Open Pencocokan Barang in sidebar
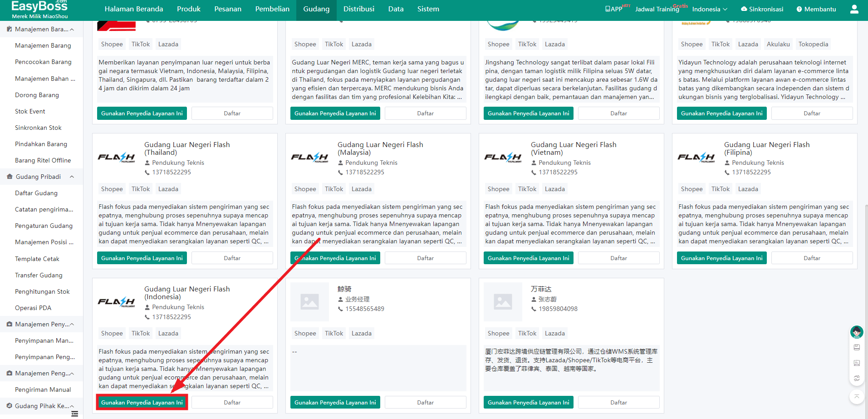868x419 pixels. coord(43,62)
